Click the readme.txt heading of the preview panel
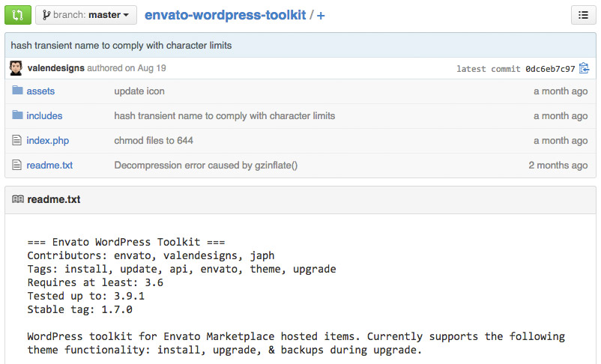Screen dimensions: 601x364 click(54, 199)
